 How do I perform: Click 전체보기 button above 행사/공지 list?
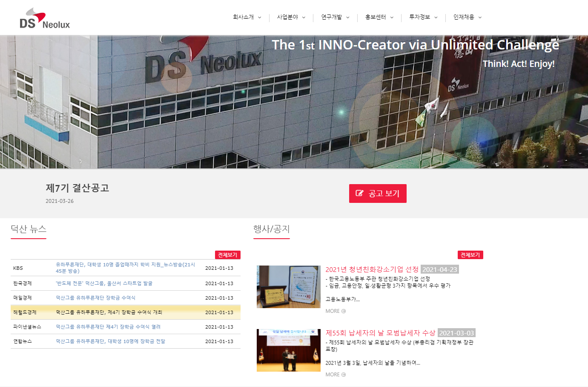pyautogui.click(x=470, y=255)
